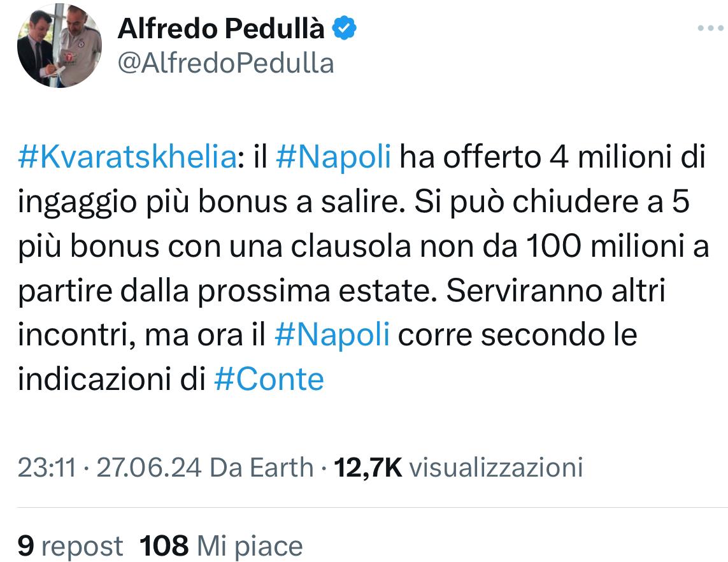Screen dimensions: 728x562
Task: Show the 9 repost list
Action: click(x=70, y=545)
